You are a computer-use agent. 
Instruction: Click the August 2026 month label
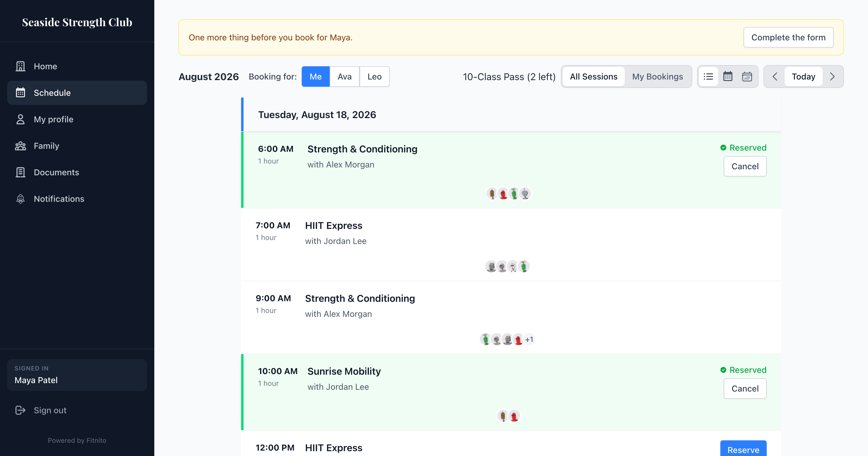pos(209,77)
